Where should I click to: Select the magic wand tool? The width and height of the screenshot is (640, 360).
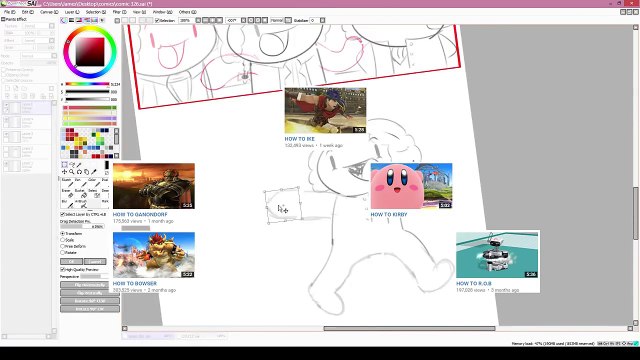click(79, 165)
